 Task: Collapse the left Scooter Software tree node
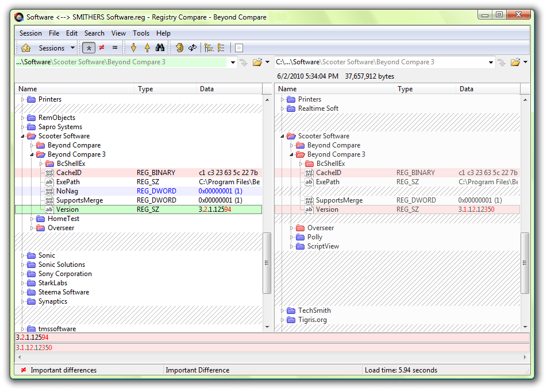(24, 136)
